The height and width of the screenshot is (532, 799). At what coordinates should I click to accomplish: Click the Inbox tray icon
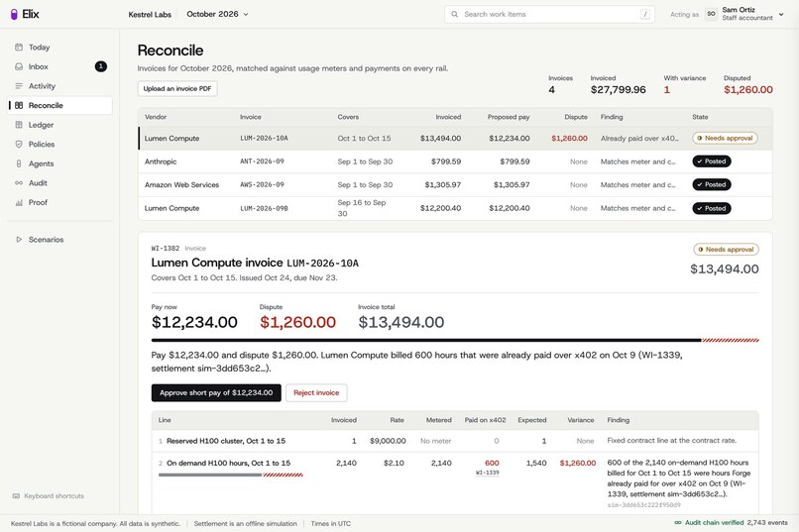coord(19,66)
